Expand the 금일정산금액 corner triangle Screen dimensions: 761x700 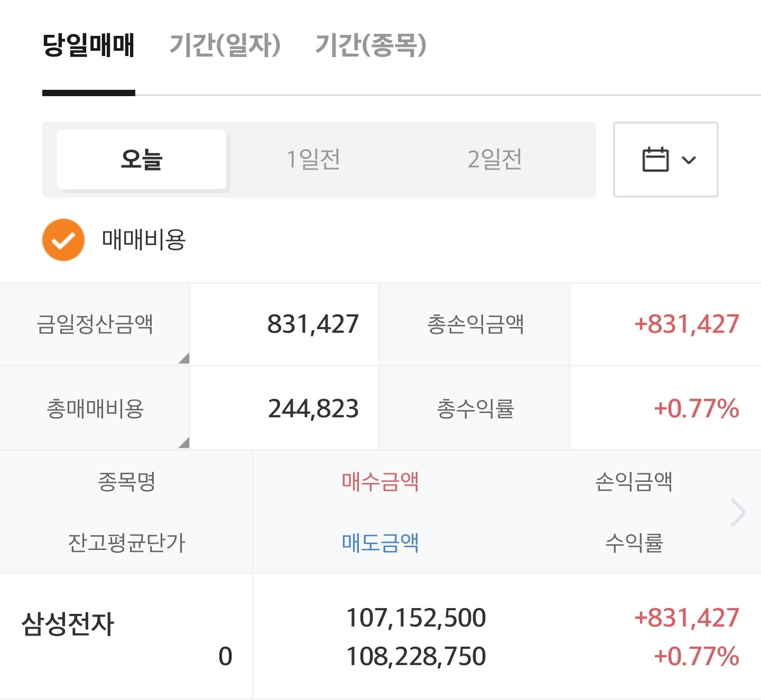(x=183, y=358)
